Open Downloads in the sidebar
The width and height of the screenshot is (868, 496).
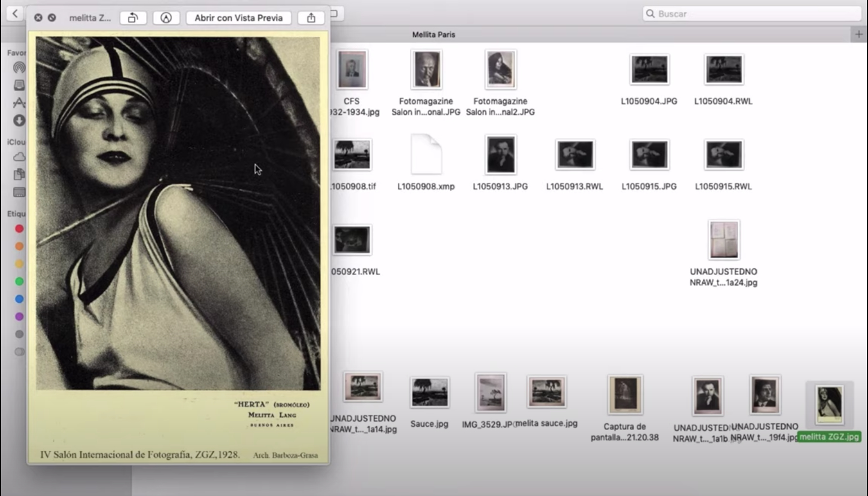click(19, 120)
